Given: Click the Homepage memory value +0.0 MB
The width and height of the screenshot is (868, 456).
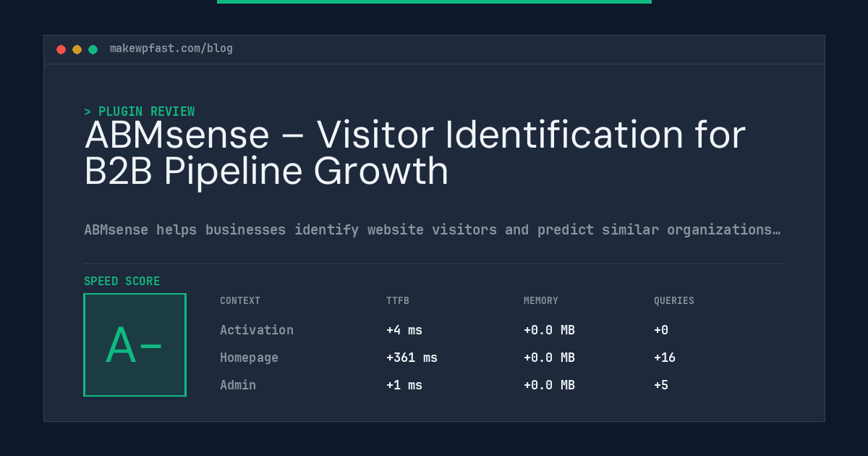Looking at the screenshot, I should [x=549, y=358].
